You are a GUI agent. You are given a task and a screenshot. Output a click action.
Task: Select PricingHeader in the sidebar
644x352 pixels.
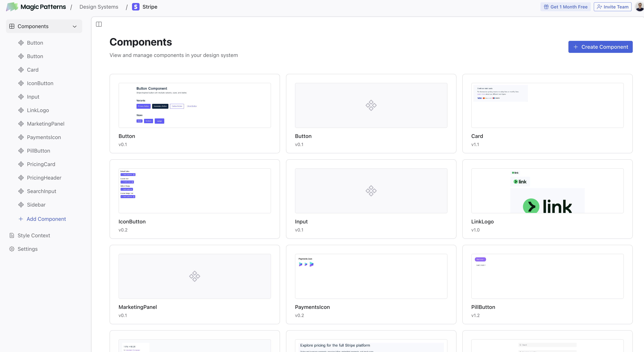44,177
